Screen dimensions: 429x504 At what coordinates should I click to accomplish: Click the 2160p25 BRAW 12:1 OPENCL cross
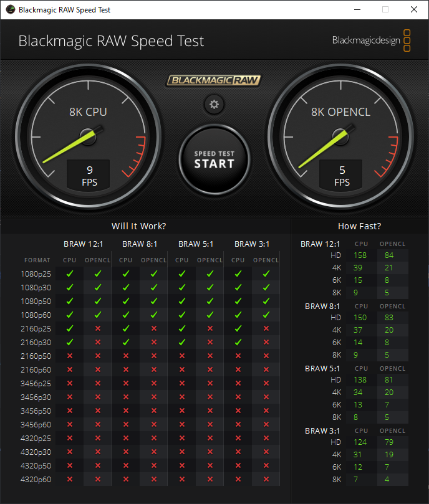(x=98, y=328)
